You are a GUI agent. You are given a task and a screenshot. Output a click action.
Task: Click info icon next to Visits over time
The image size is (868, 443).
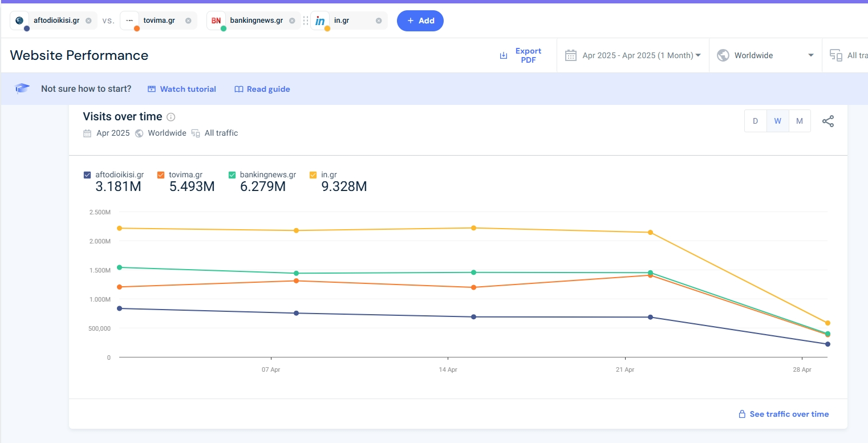[x=171, y=117]
